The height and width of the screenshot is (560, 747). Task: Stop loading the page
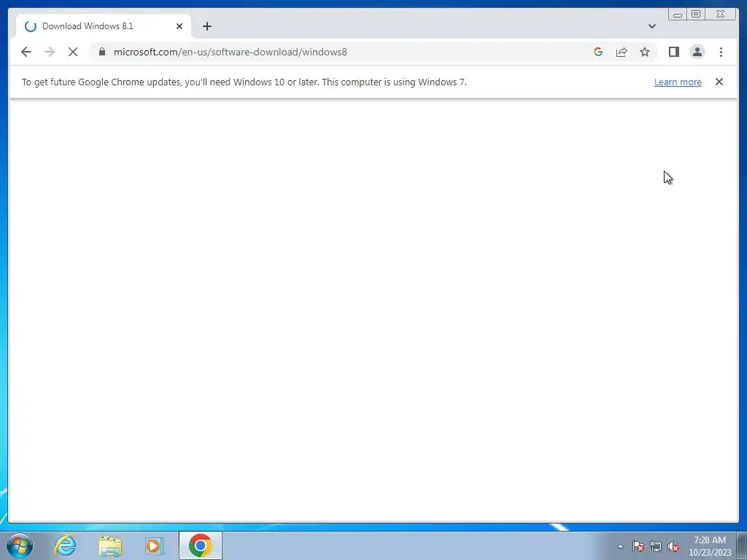tap(73, 52)
